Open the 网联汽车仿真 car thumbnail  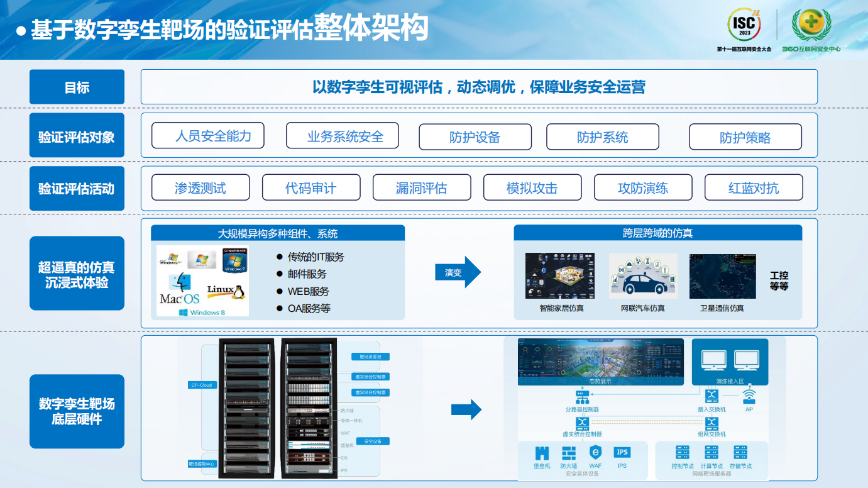tap(643, 276)
